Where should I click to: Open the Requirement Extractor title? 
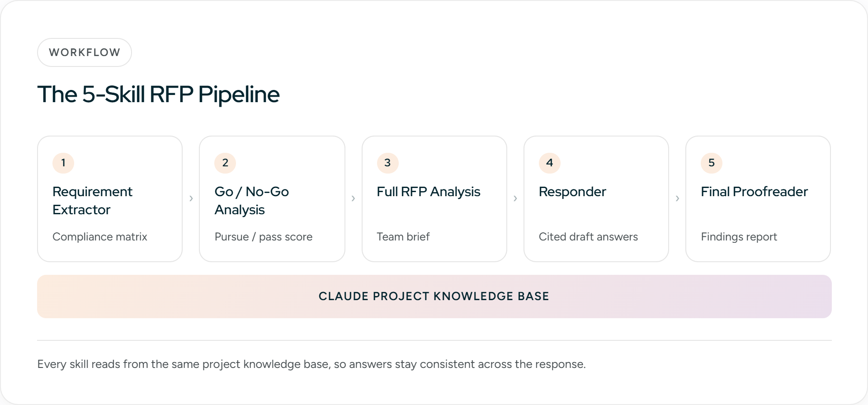pos(92,201)
